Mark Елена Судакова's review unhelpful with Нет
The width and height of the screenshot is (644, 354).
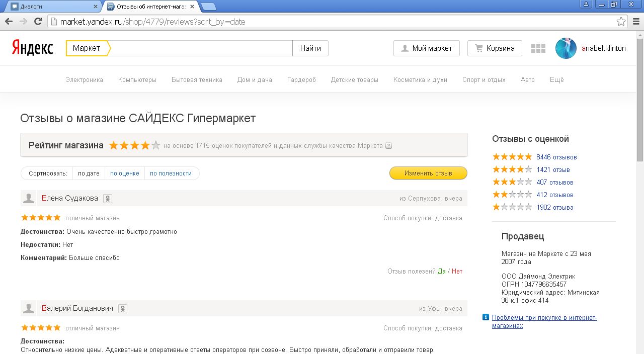(x=457, y=271)
